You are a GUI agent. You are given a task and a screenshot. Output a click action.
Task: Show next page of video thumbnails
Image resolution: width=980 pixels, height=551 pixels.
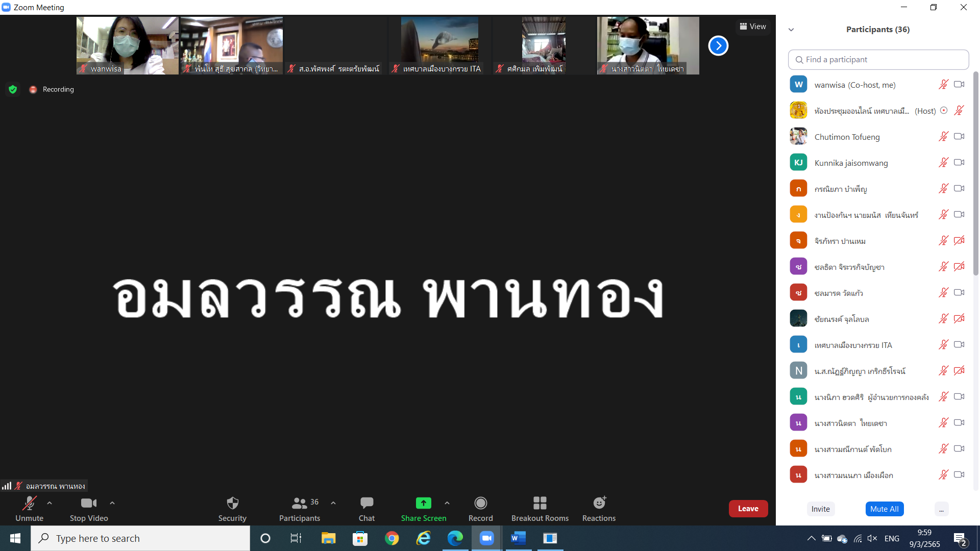[x=718, y=46]
